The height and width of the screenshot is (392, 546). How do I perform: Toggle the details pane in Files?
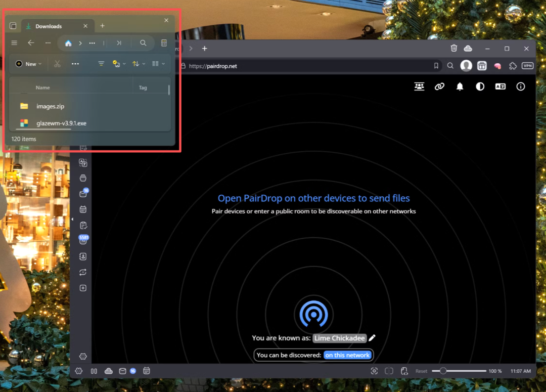pos(164,43)
